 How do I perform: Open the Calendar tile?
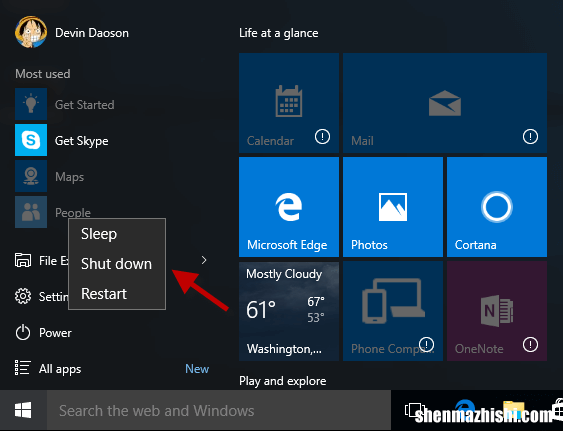289,103
